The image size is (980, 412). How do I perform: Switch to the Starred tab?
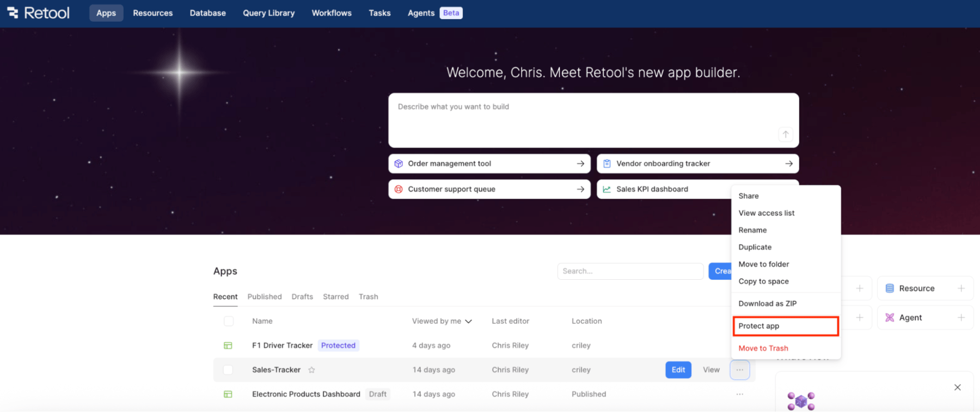click(335, 297)
